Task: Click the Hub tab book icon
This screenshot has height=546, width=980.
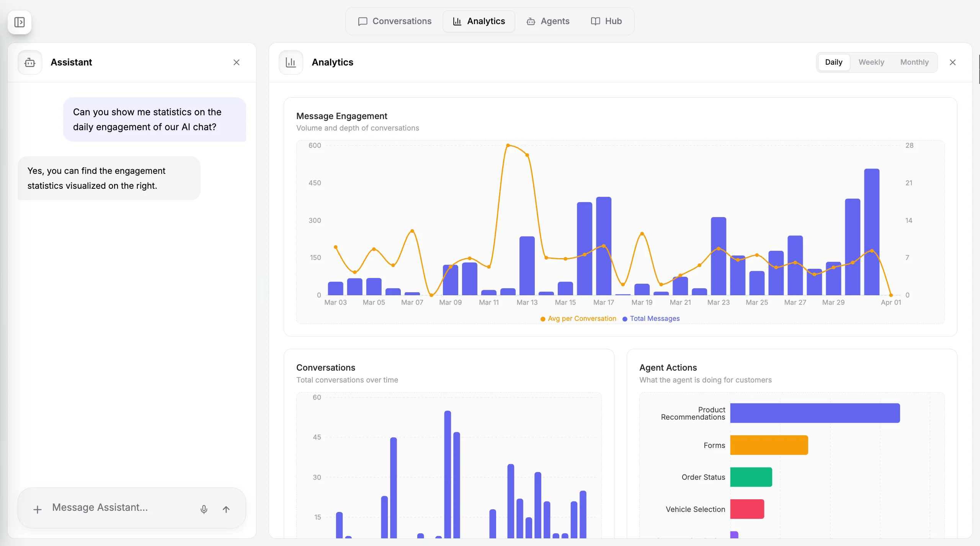Action: click(595, 21)
